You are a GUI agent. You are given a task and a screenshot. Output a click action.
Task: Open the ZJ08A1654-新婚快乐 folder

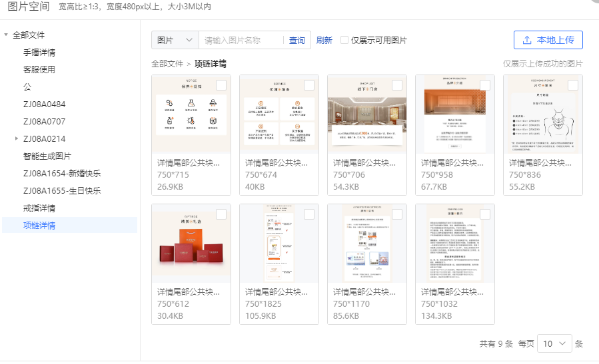[x=62, y=173]
